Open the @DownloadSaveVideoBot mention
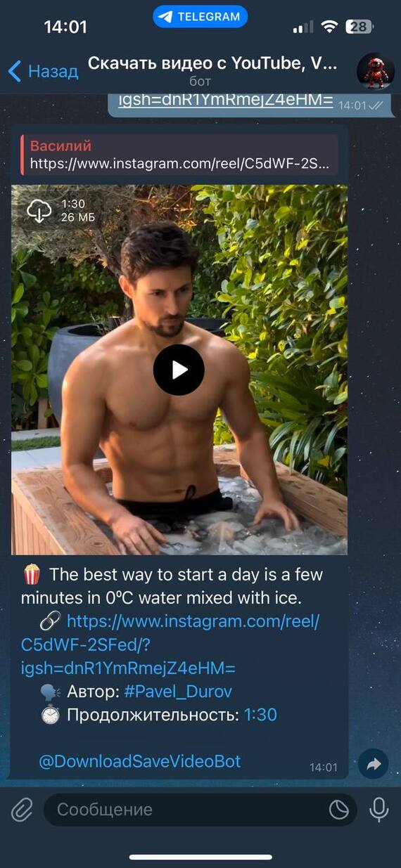The height and width of the screenshot is (868, 401). [140, 761]
